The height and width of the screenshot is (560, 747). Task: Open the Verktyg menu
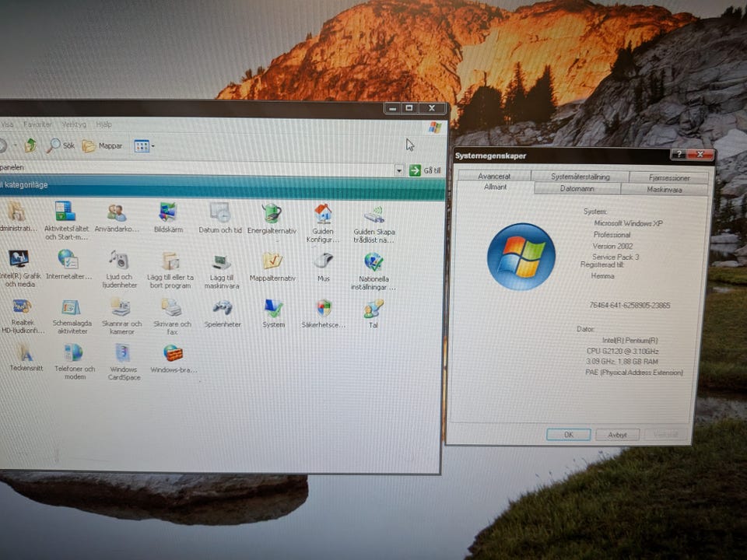pyautogui.click(x=74, y=124)
